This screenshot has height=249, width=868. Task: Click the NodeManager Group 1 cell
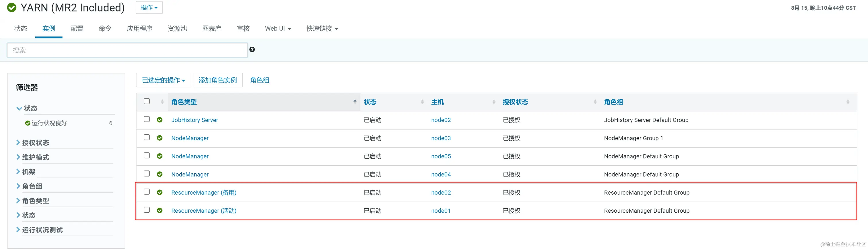coord(633,138)
